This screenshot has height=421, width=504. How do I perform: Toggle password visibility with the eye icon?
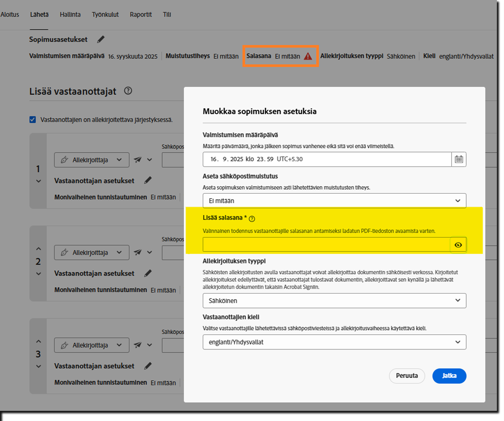[458, 245]
